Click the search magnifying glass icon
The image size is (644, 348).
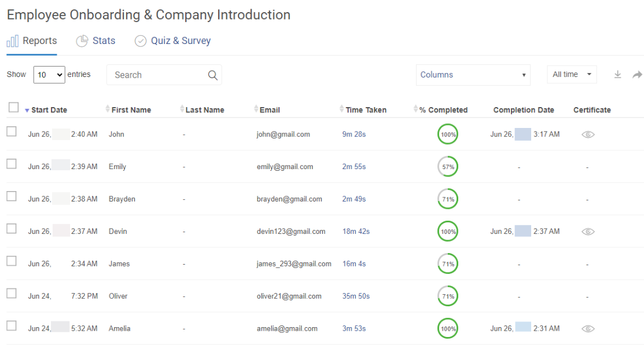212,75
